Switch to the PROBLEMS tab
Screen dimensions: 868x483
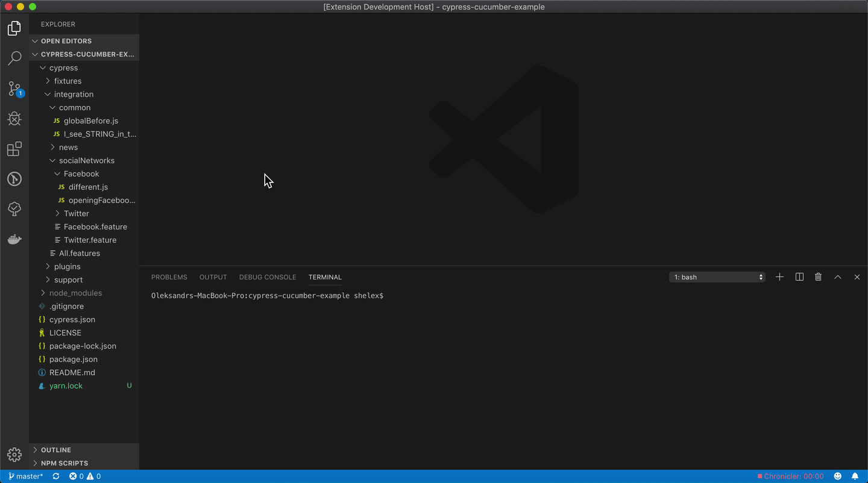click(169, 277)
